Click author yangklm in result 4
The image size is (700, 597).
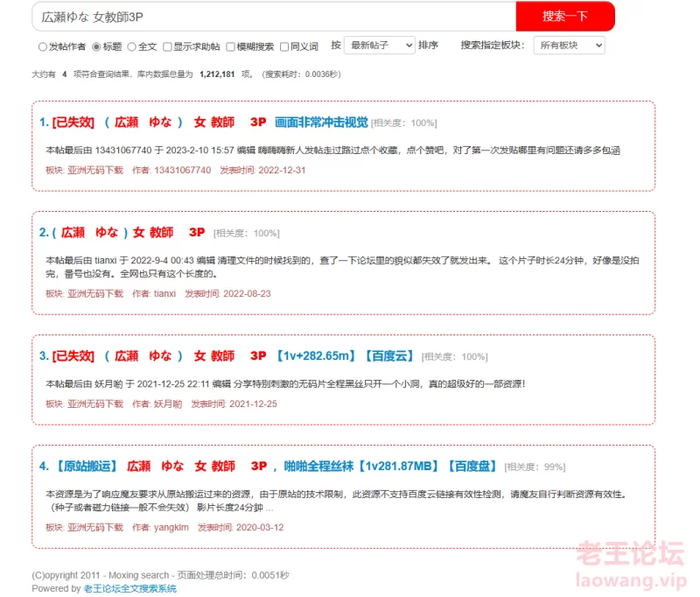click(x=171, y=527)
